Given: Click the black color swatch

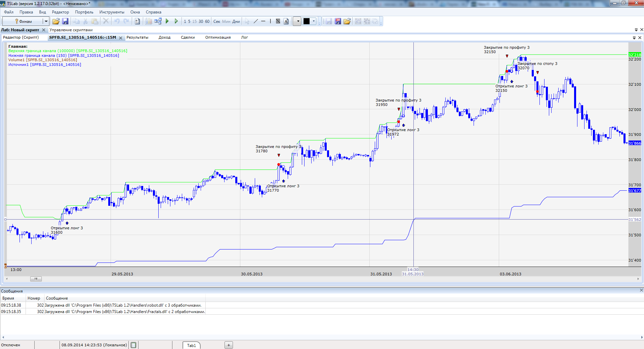Looking at the screenshot, I should (x=307, y=21).
